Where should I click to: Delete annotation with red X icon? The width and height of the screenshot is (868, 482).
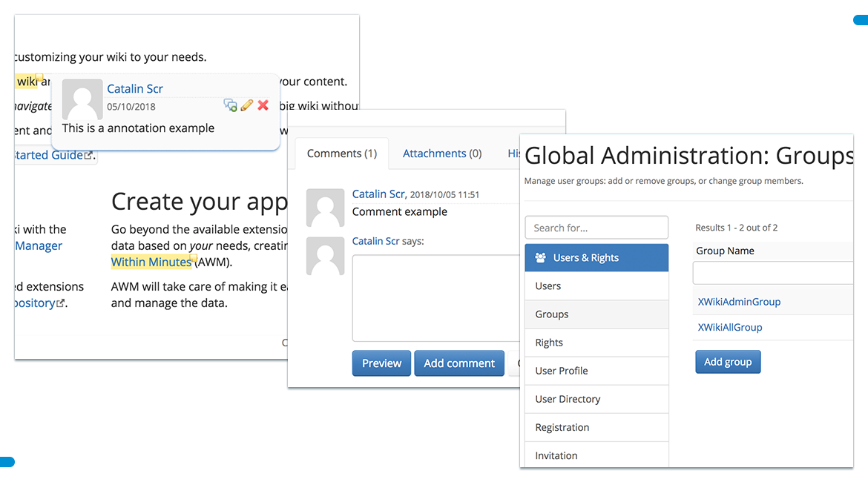tap(263, 105)
